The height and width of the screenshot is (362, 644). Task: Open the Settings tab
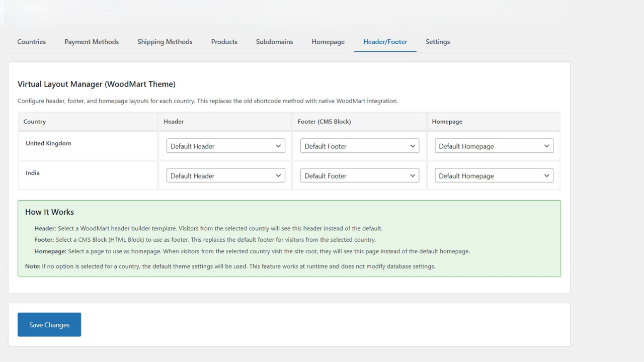coord(437,42)
